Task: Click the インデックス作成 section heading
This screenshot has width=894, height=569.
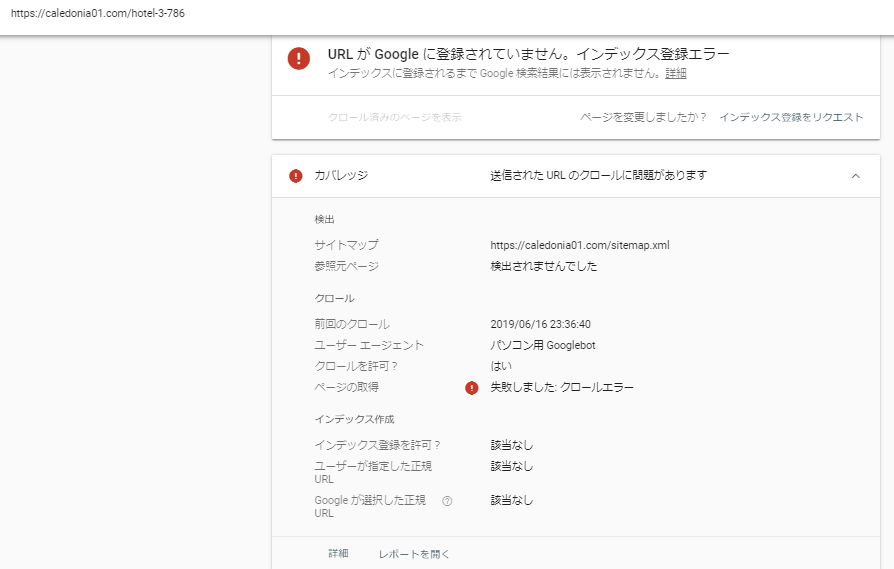Action: pos(354,419)
